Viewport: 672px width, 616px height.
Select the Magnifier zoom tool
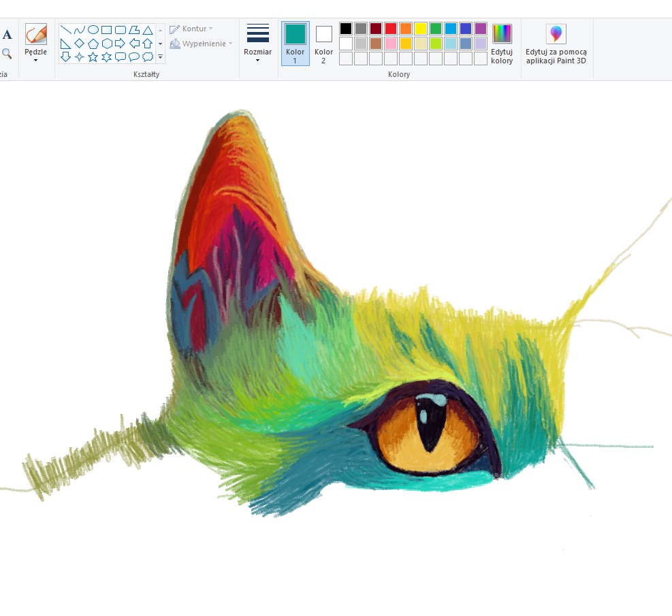pyautogui.click(x=7, y=53)
